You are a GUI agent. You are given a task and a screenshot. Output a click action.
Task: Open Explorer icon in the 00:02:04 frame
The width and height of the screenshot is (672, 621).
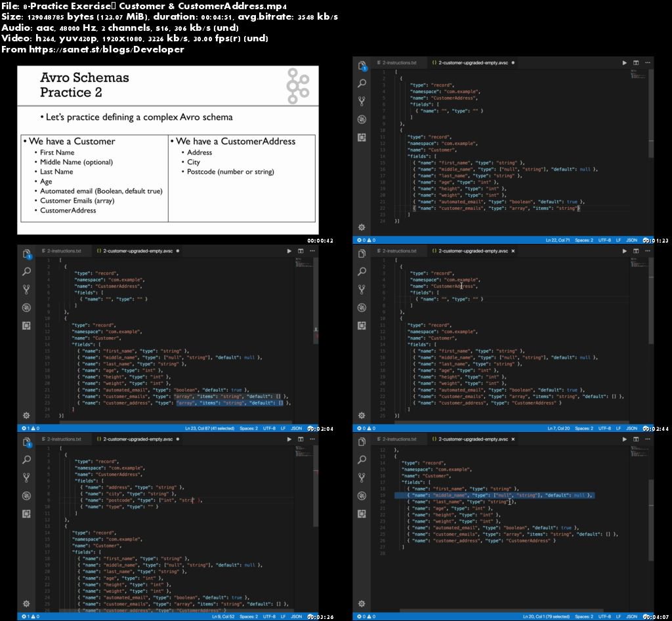(26, 254)
